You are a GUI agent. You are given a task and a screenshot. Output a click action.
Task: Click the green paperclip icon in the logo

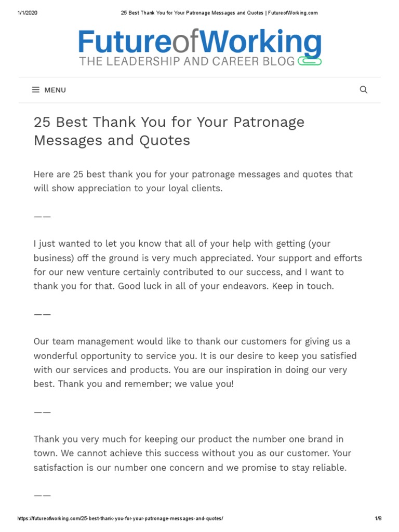309,61
